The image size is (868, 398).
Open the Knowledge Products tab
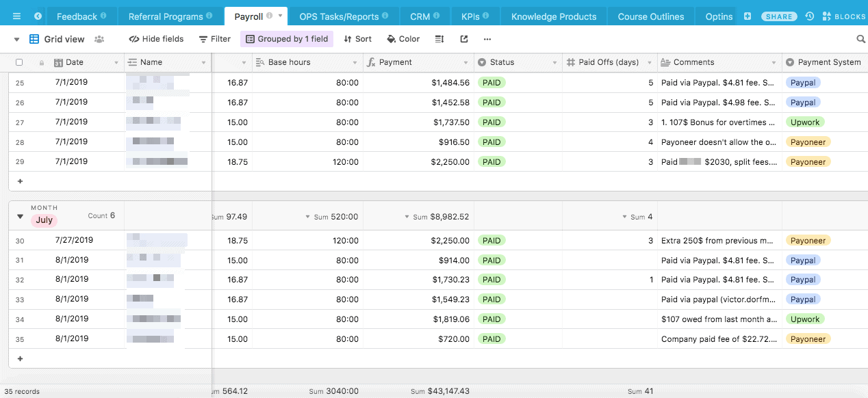[553, 16]
